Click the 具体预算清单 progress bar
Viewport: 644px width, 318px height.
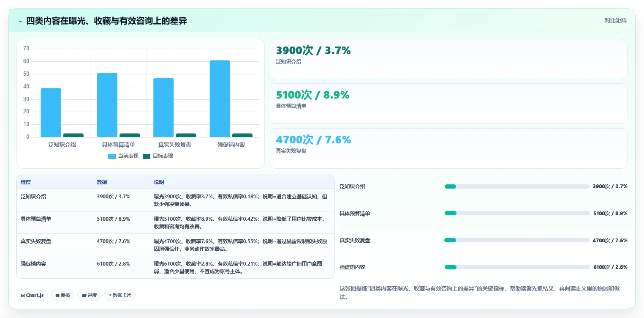point(517,214)
